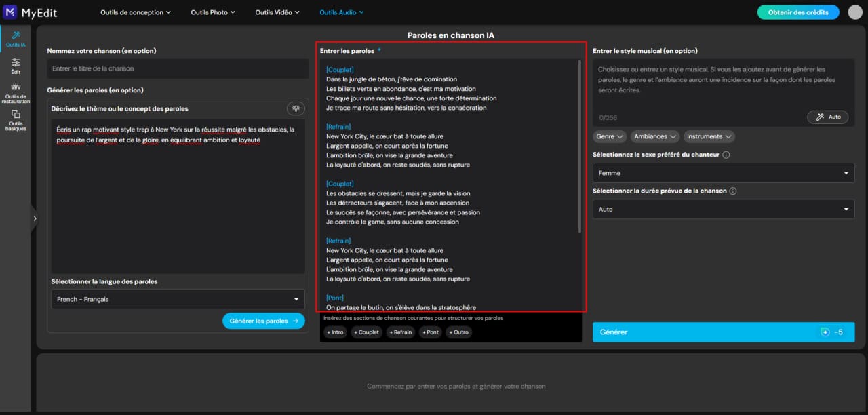Image resolution: width=868 pixels, height=415 pixels.
Task: Click the Auto style button
Action: pos(827,117)
